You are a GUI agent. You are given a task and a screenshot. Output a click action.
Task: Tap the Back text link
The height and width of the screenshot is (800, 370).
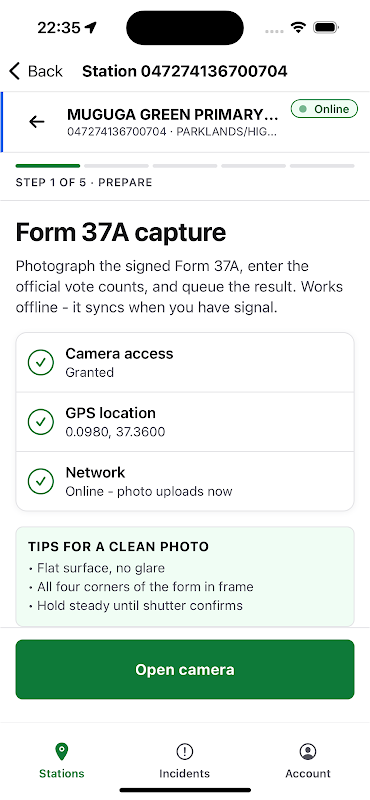pyautogui.click(x=45, y=71)
